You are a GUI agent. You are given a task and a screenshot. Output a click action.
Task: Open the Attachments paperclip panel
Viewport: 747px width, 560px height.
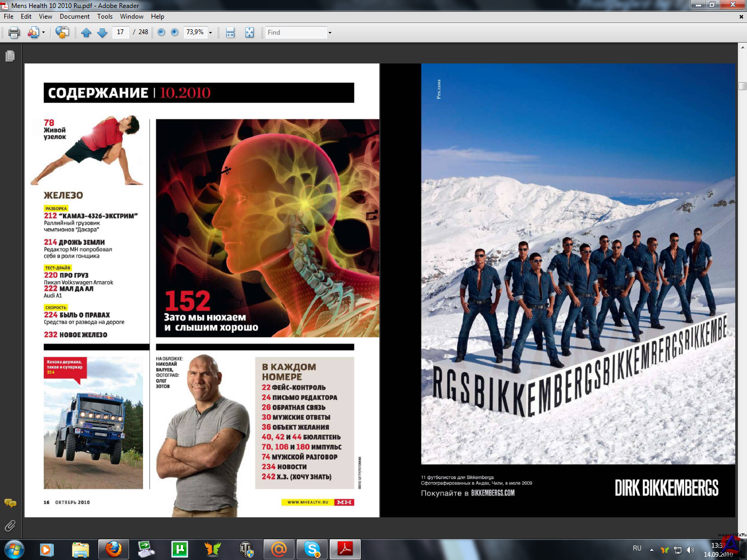pos(10,526)
